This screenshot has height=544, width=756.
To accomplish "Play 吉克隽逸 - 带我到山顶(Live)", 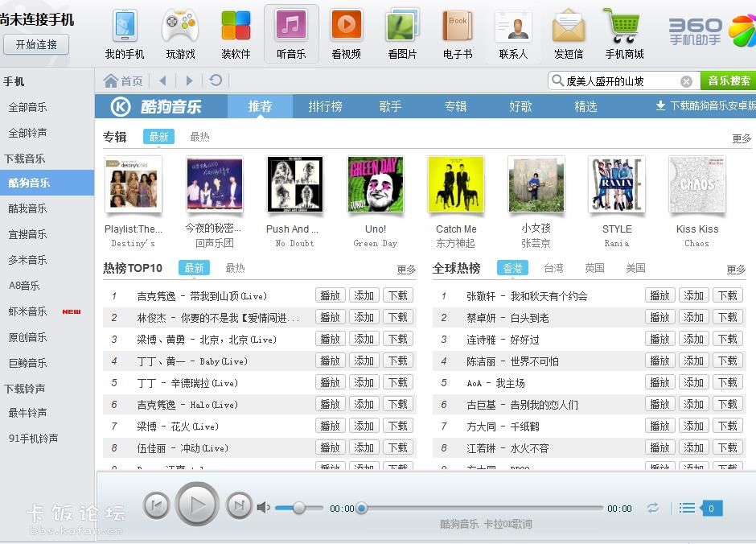I will click(x=331, y=295).
